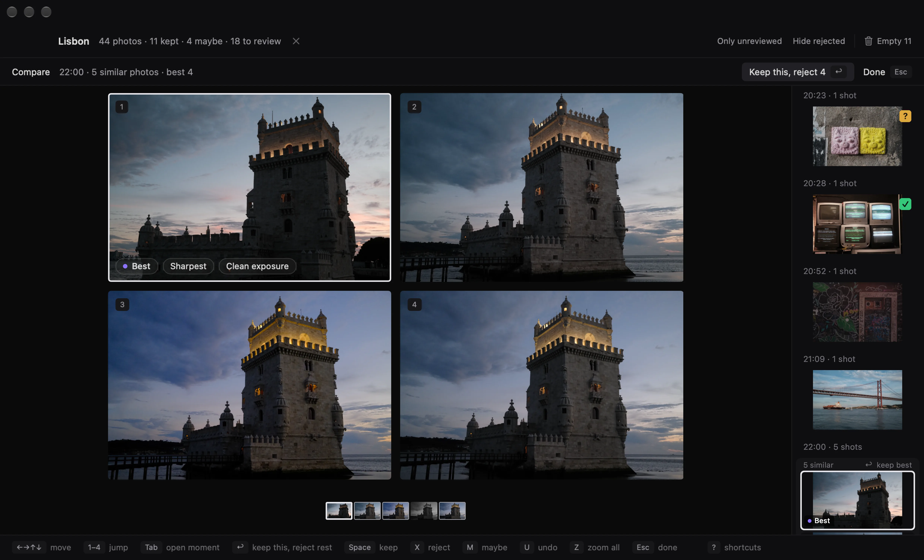Click the 22:00 · 5 shots group header
924x560 pixels.
(x=833, y=447)
